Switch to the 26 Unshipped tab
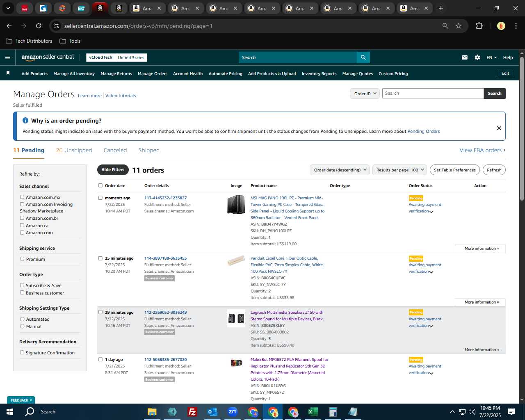The height and width of the screenshot is (420, 525). tap(74, 150)
